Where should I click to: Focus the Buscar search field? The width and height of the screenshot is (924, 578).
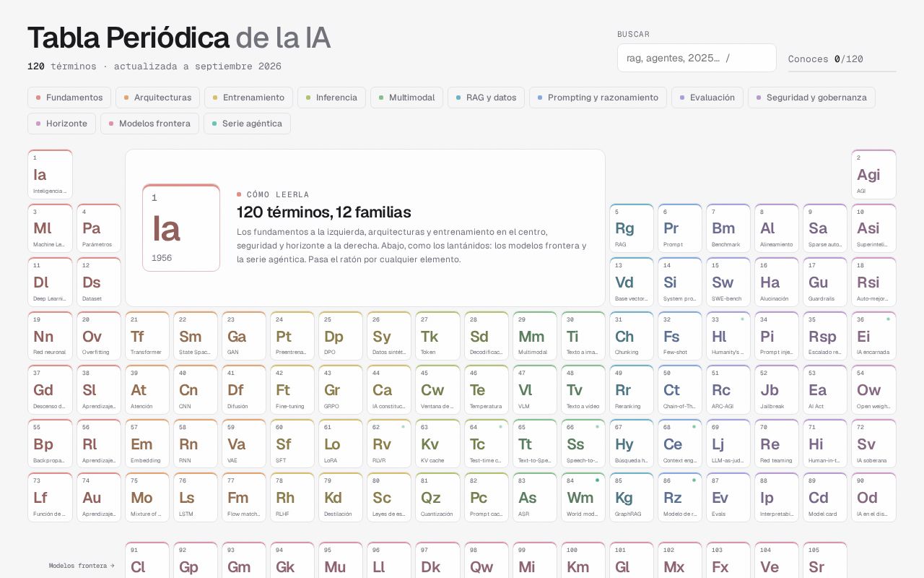pos(697,58)
